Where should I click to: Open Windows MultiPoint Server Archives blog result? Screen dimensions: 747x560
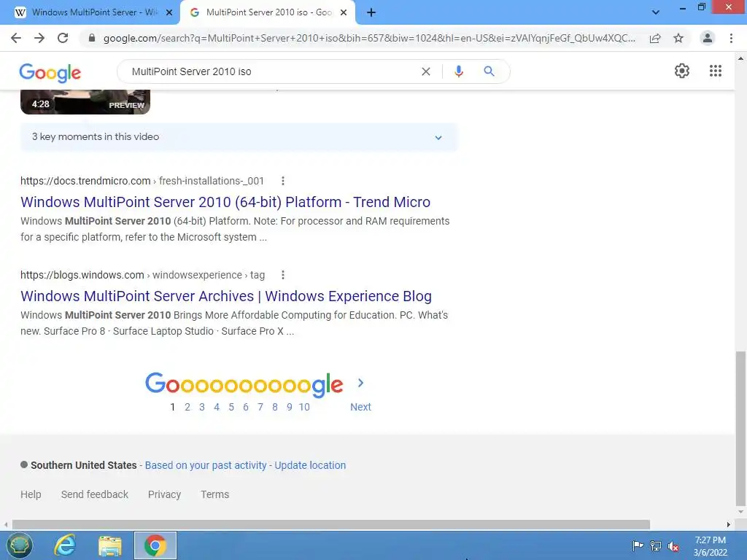pos(226,296)
